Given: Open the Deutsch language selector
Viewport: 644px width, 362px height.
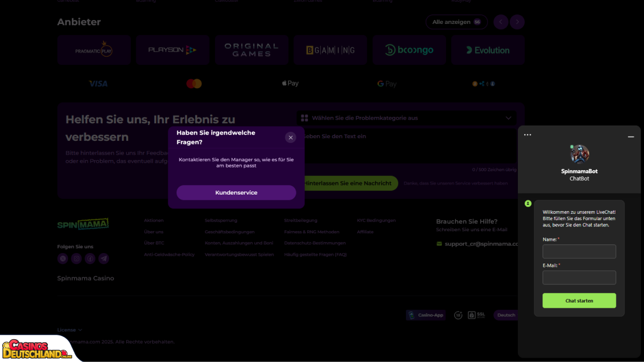Looking at the screenshot, I should click(x=506, y=315).
